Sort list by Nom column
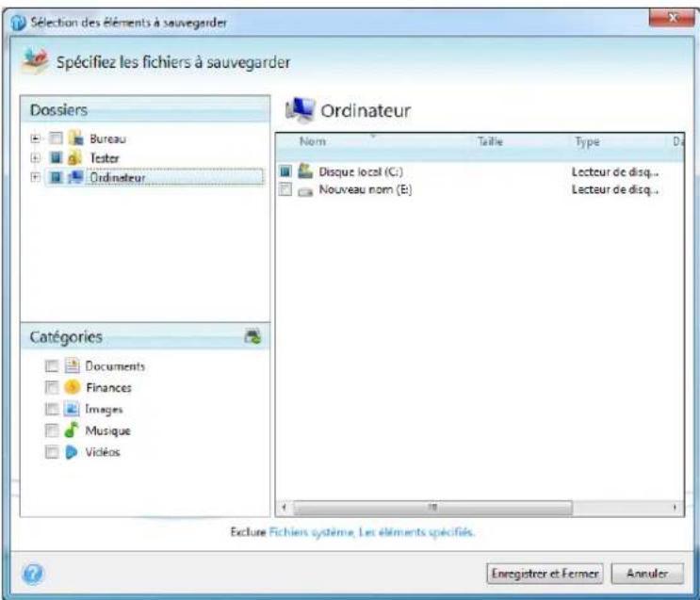The image size is (700, 600). click(313, 141)
